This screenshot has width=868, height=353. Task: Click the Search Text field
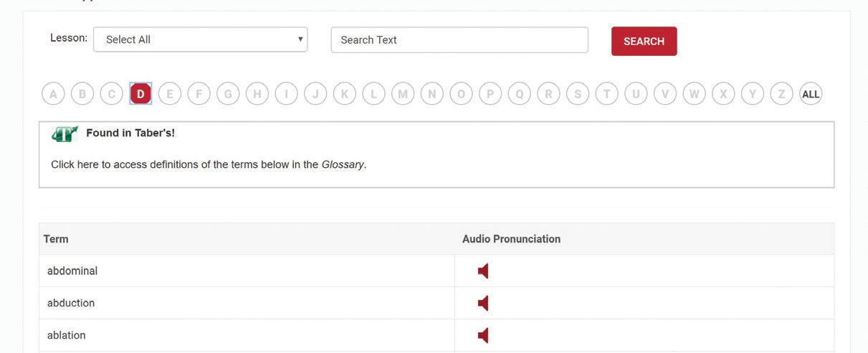(459, 40)
